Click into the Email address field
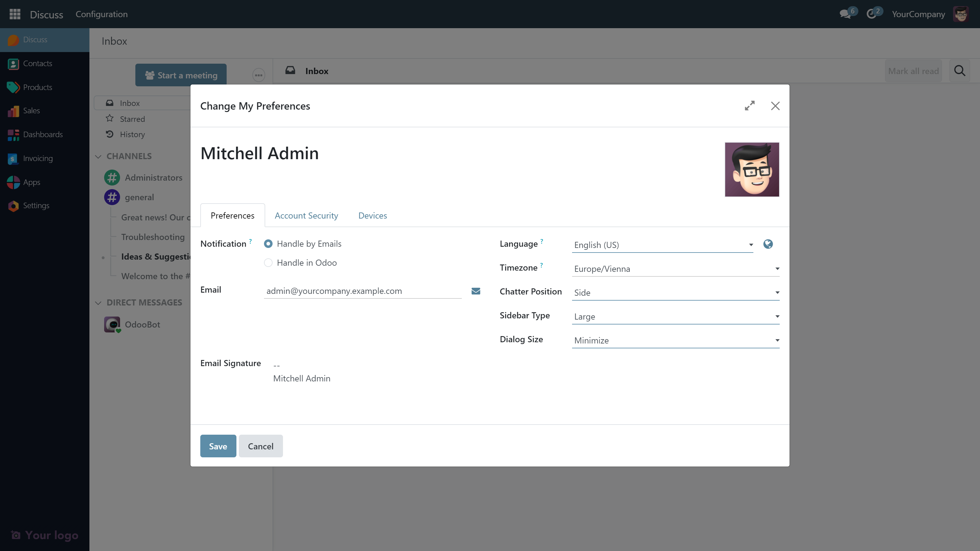 [x=362, y=291]
